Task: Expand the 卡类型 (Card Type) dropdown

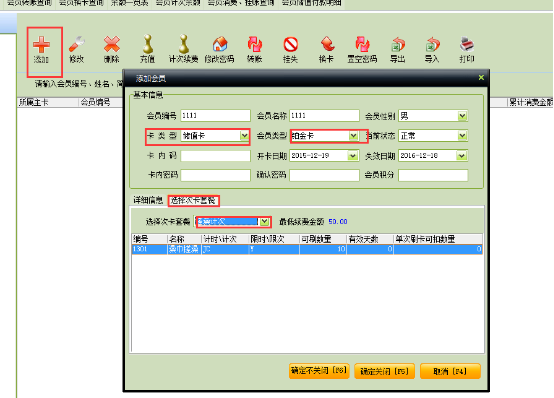Action: 244,136
